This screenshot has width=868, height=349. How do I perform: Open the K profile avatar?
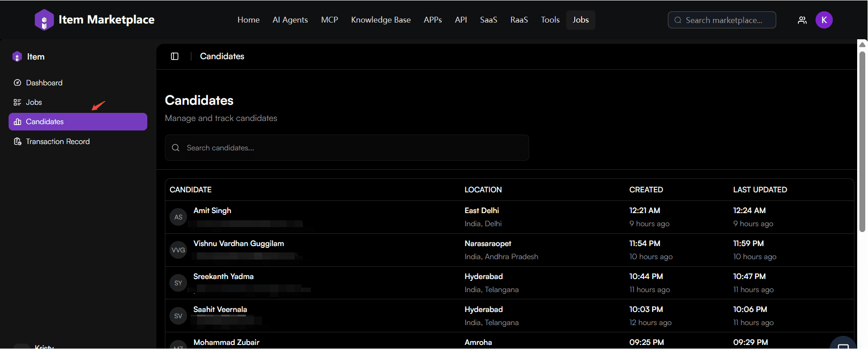[824, 20]
